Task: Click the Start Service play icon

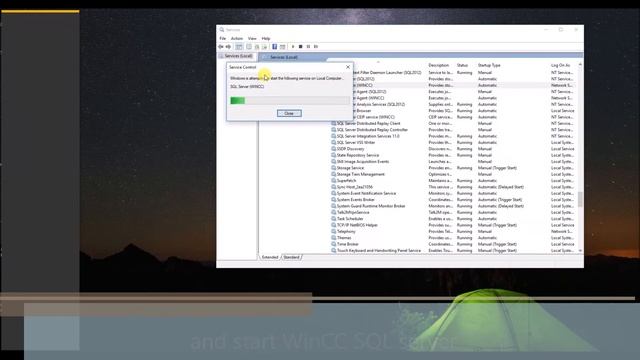Action: pyautogui.click(x=293, y=47)
